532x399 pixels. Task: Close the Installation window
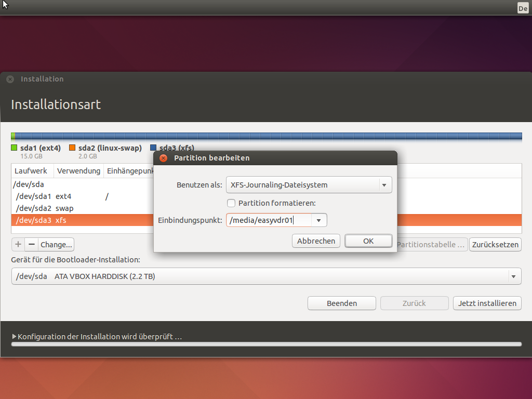click(10, 79)
